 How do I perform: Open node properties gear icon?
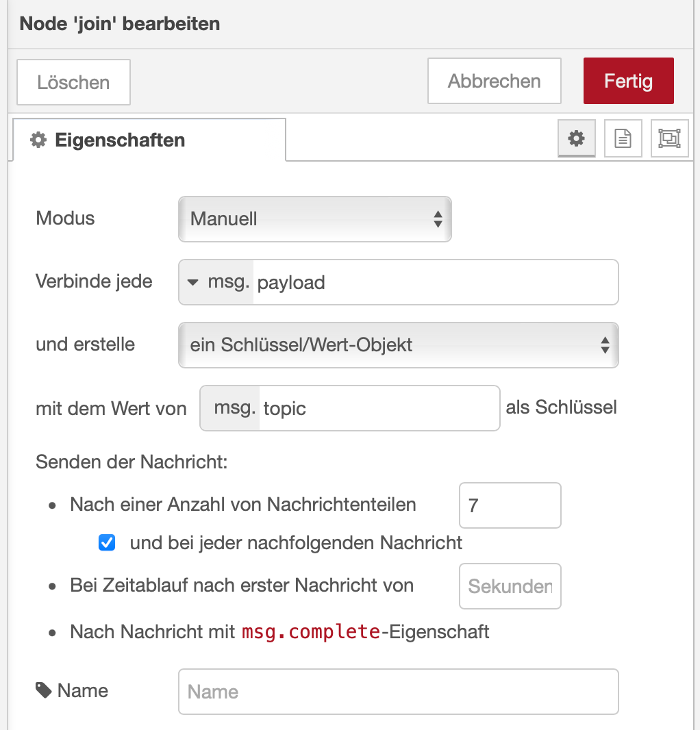pyautogui.click(x=577, y=139)
